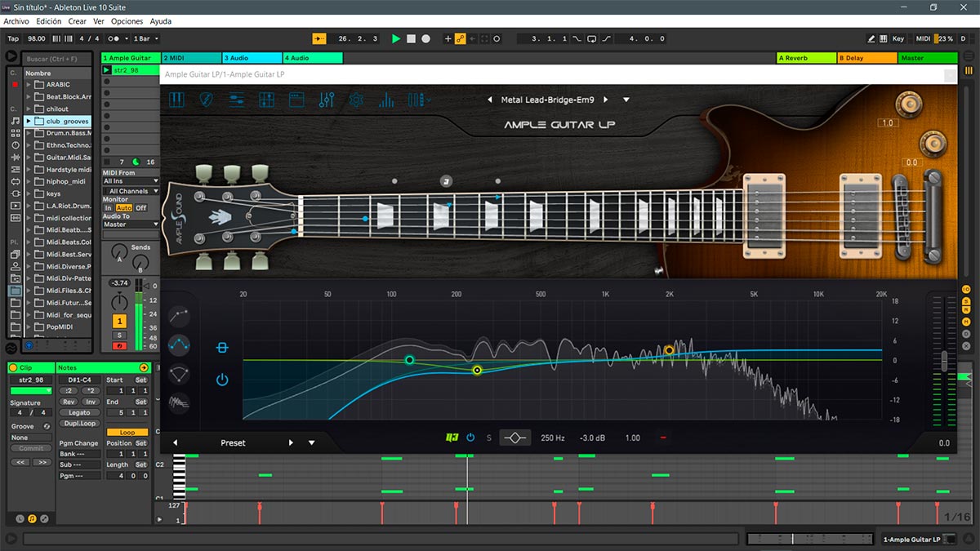Screen dimensions: 980x551
Task: Expand the keys folder
Action: tap(29, 193)
